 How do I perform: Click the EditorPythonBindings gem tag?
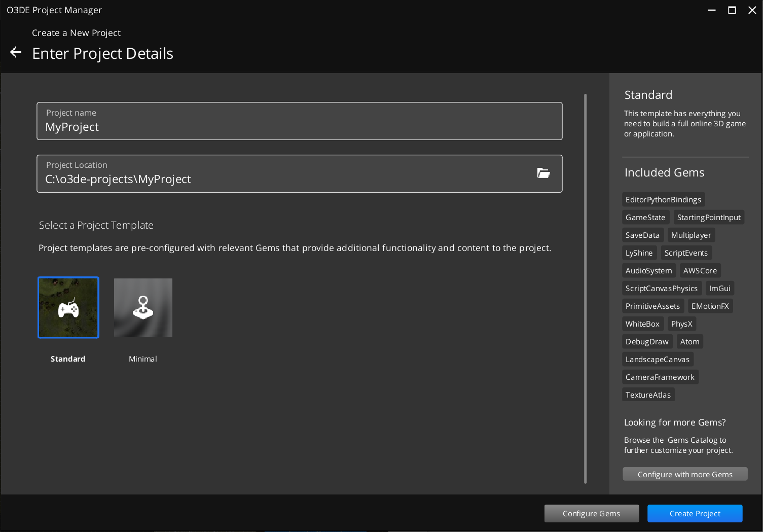663,199
